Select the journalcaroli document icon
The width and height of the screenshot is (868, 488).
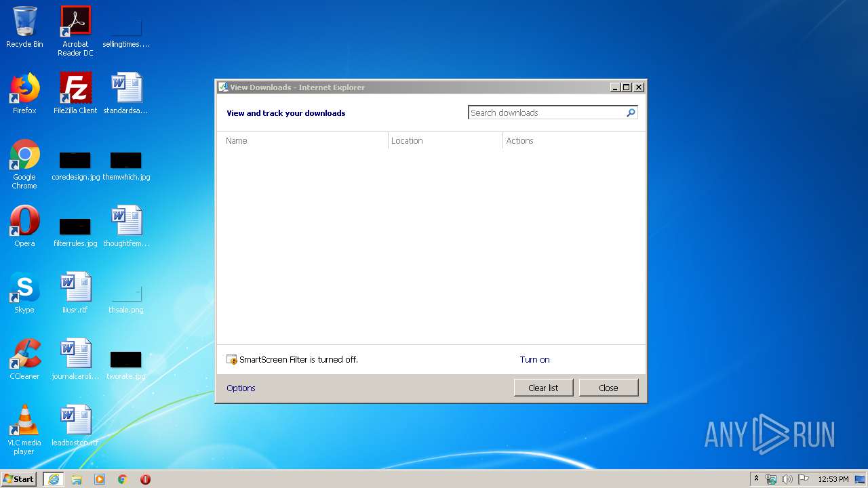coord(75,359)
